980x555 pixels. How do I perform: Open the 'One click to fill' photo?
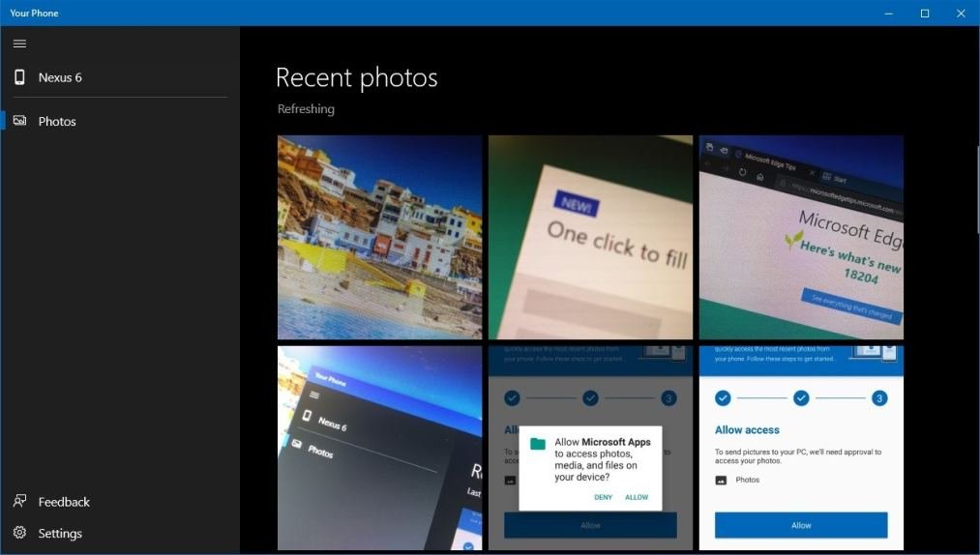click(590, 237)
